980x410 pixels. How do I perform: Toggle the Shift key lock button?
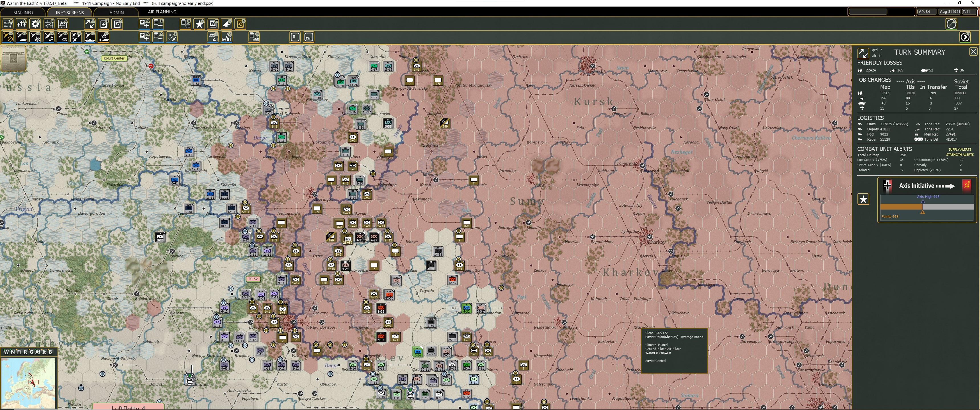(x=295, y=37)
